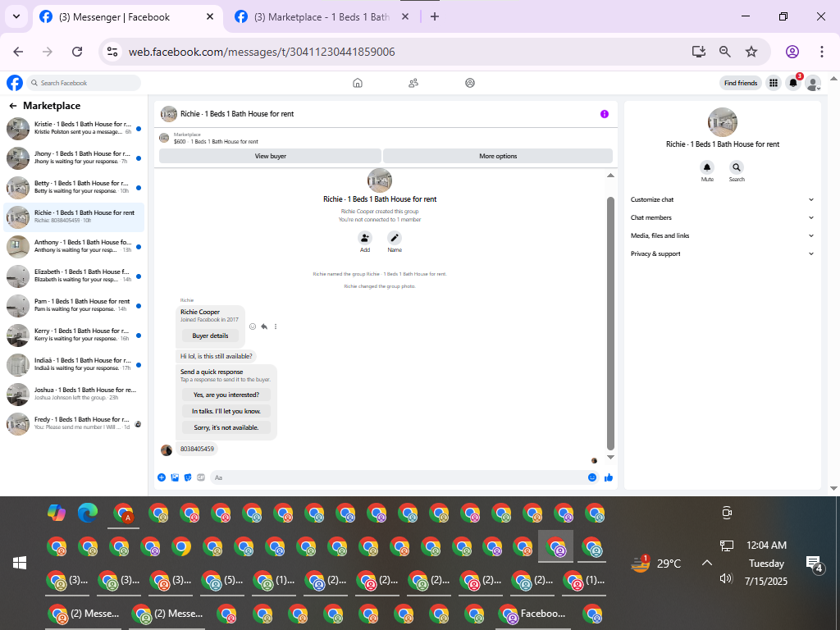
Task: Show hidden system tray icons chevron
Action: click(x=707, y=563)
